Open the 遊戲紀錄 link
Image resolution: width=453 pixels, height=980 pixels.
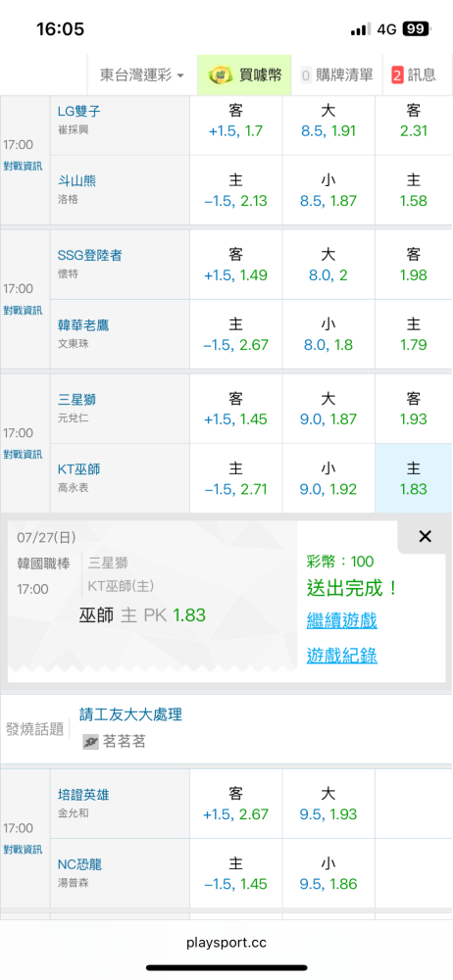tap(341, 655)
